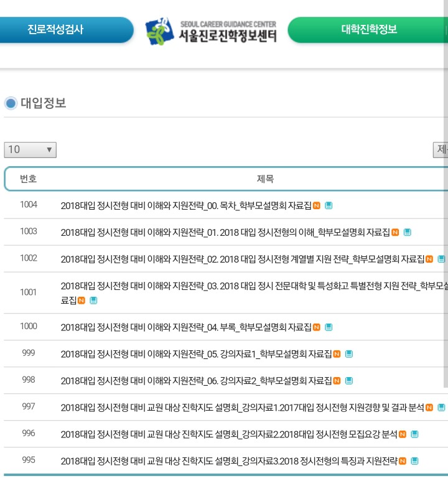Open post 06. 강의자료2_학부모설명회 자료집

[x=196, y=381]
